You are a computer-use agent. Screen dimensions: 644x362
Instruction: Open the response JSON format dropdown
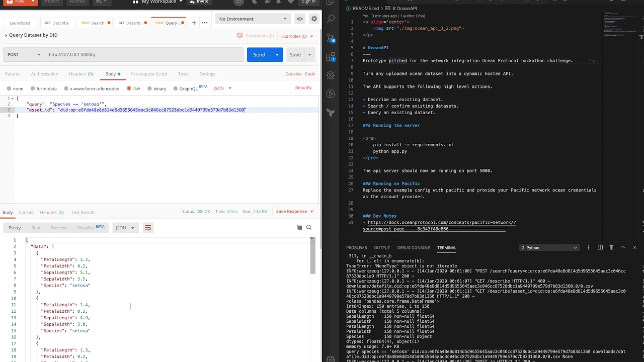click(x=125, y=228)
